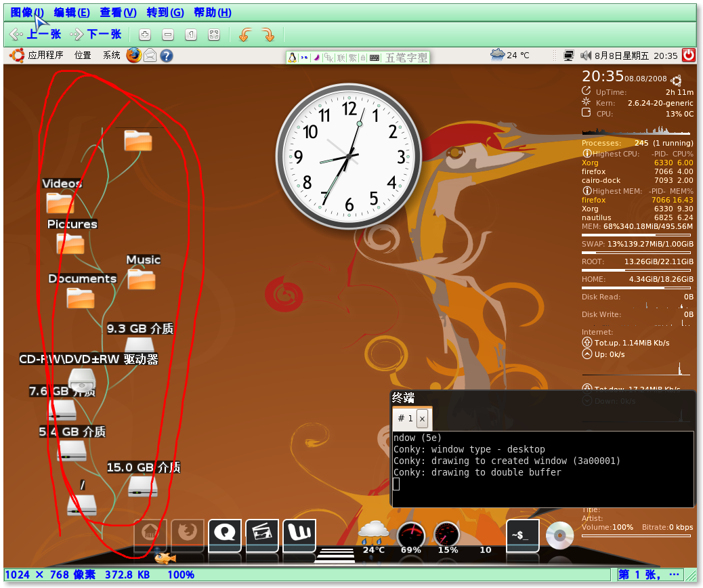Click the 五笔字型 input method label
This screenshot has width=703, height=588.
(x=406, y=58)
